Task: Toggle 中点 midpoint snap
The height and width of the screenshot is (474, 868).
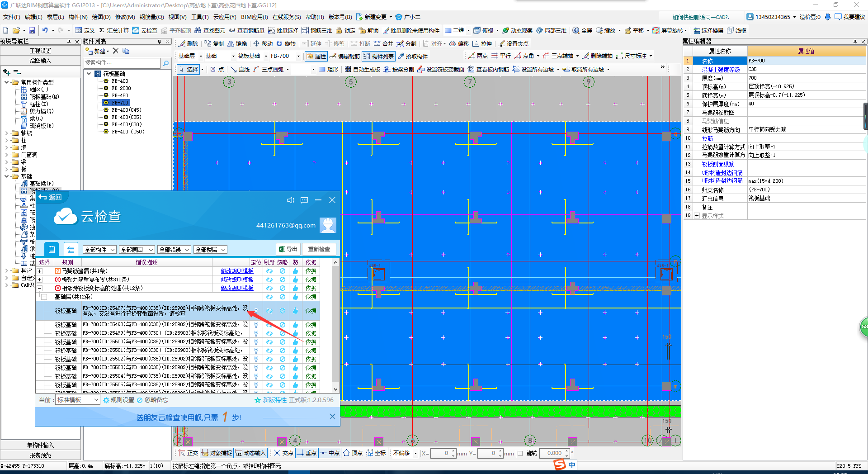Action: click(x=330, y=453)
